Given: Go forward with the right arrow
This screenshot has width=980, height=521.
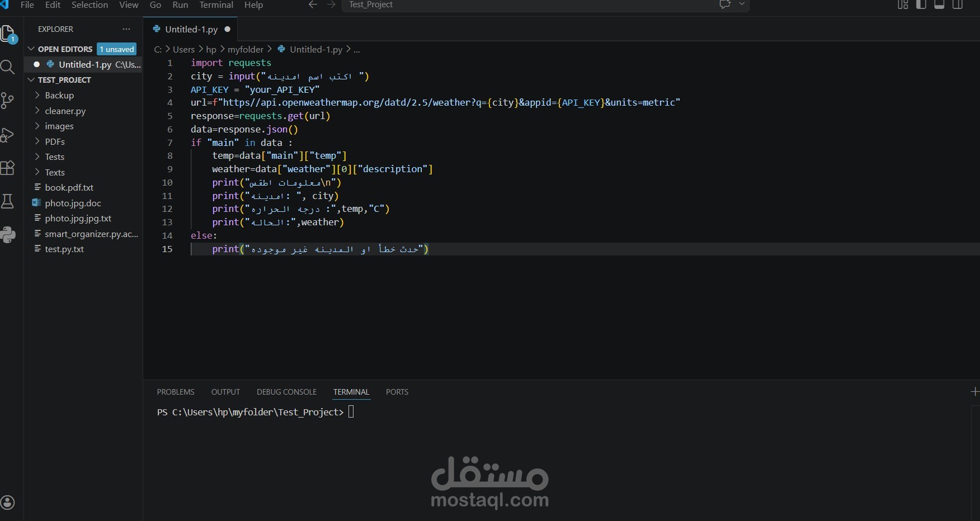Looking at the screenshot, I should 331,4.
